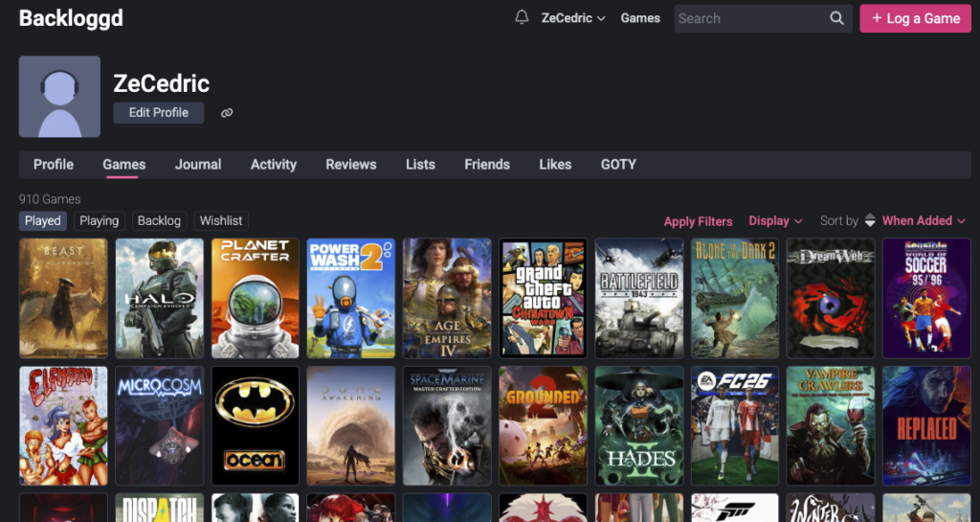Open the Microcosm game cover
This screenshot has width=980, height=522.
coord(160,425)
